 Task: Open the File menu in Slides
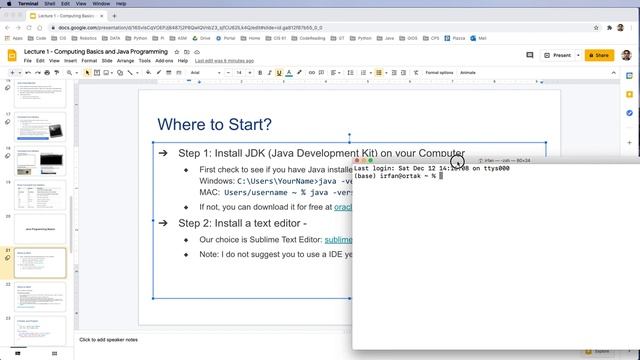point(28,60)
